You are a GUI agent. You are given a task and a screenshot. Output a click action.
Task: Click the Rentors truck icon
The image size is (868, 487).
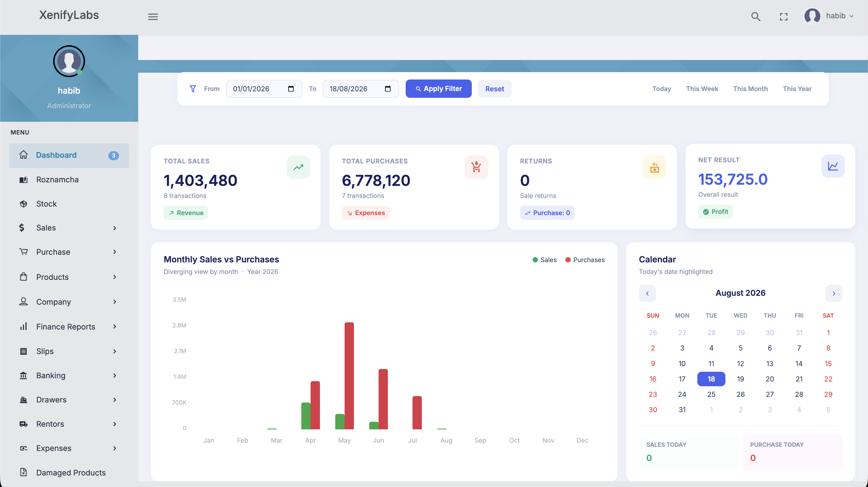pos(23,424)
